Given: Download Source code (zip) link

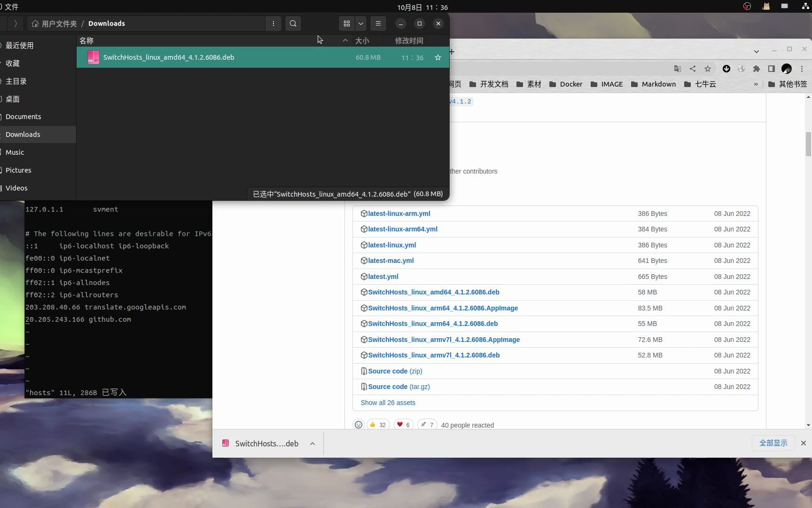Looking at the screenshot, I should (x=395, y=371).
